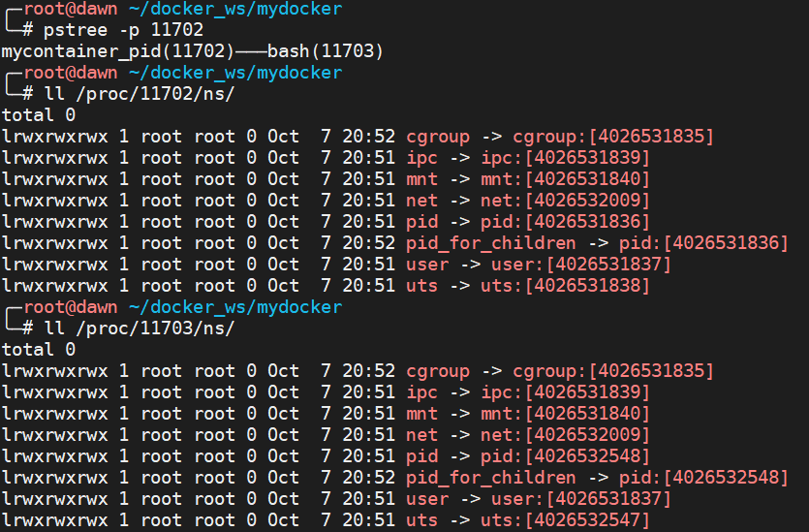Click the uts link name in the 11703 listing
The image size is (809, 532).
point(422,520)
